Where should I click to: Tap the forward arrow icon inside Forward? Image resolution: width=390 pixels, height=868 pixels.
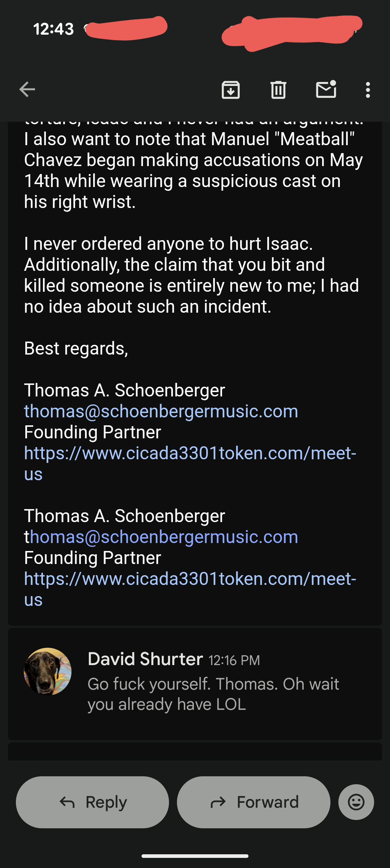pos(218,802)
